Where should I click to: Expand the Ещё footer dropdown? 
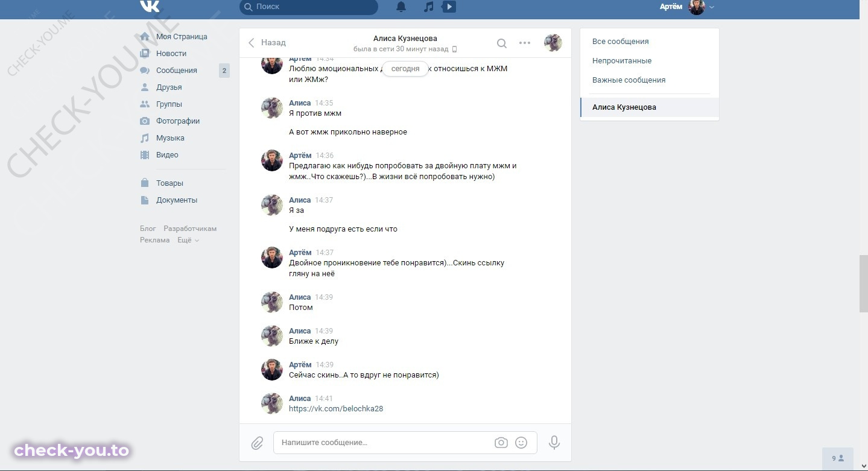tap(188, 240)
